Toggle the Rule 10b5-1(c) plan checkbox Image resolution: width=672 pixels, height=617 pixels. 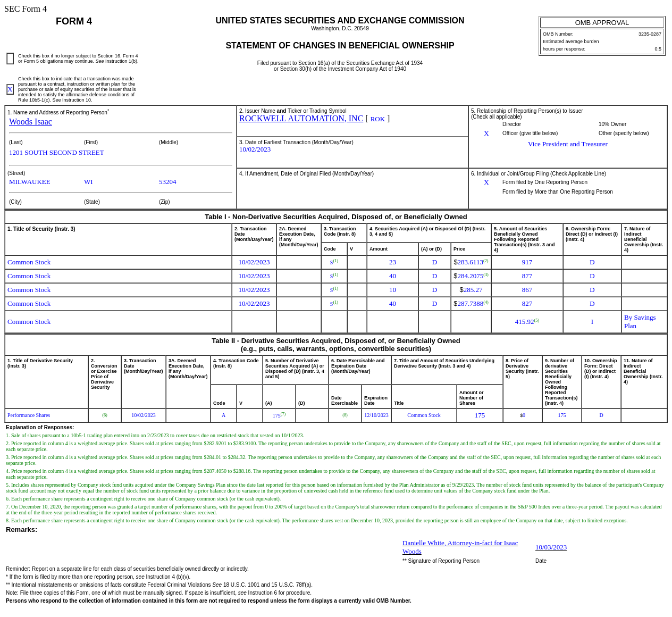pos(10,89)
